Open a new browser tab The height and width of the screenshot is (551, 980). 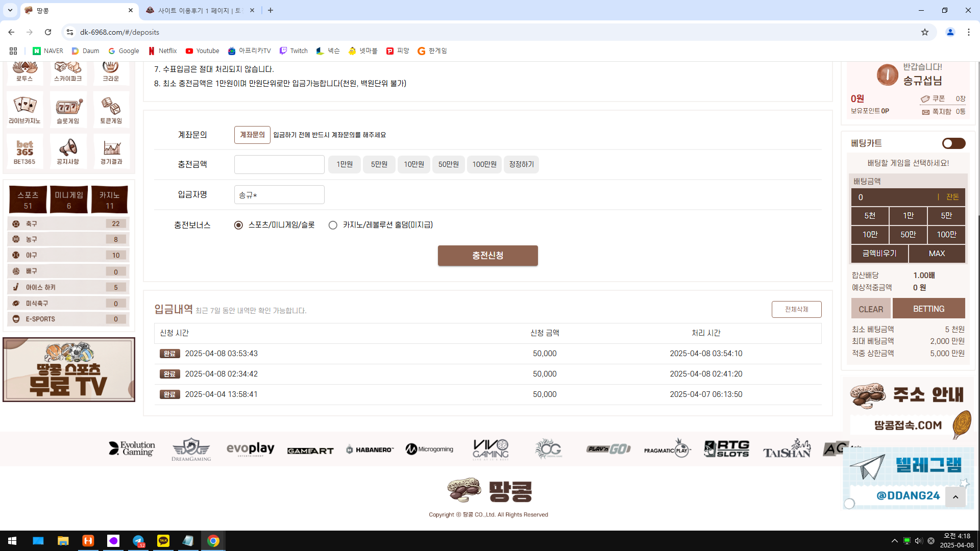tap(271, 10)
